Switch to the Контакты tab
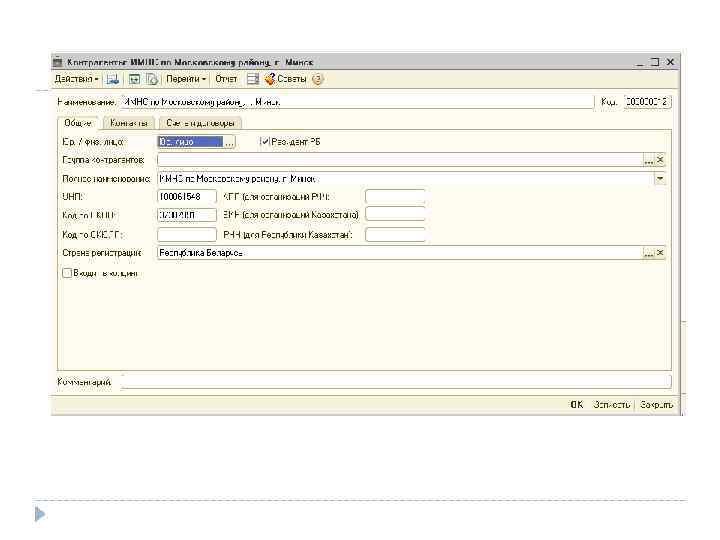Viewport: 720px width, 540px height. coord(129,123)
